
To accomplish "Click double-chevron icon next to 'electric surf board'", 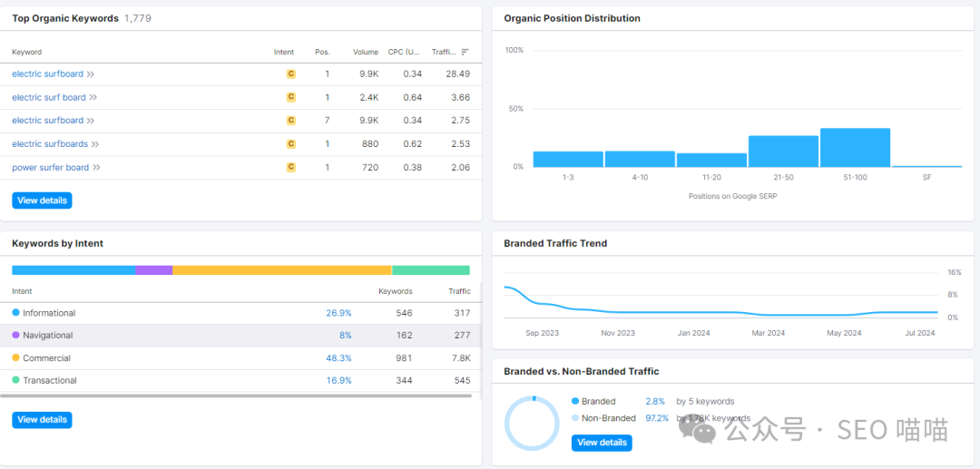I will pos(93,97).
